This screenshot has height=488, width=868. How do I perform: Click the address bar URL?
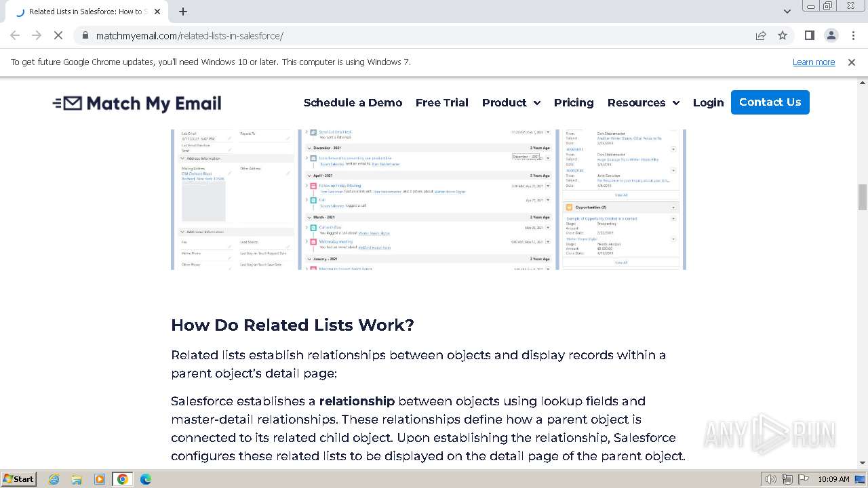coord(190,35)
